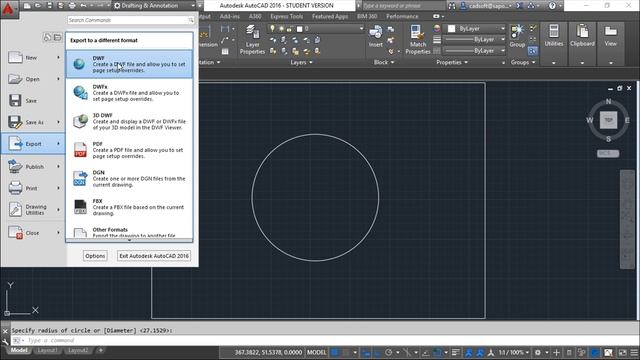The width and height of the screenshot is (640, 360).
Task: Open the Performance ribbon tab
Action: coord(402,16)
